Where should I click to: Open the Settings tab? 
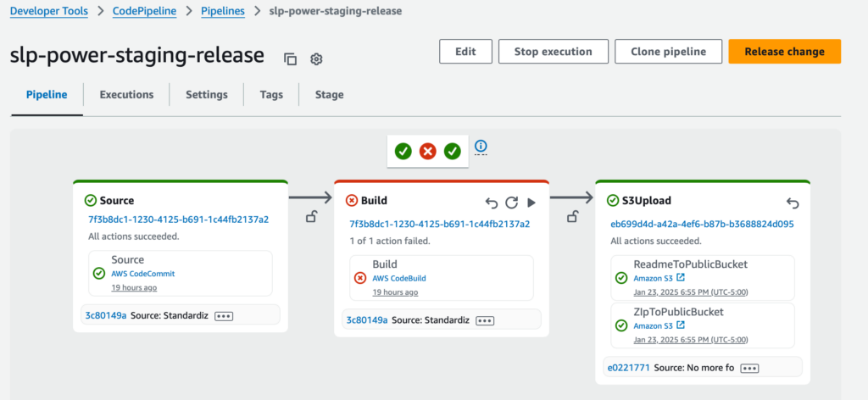point(207,95)
